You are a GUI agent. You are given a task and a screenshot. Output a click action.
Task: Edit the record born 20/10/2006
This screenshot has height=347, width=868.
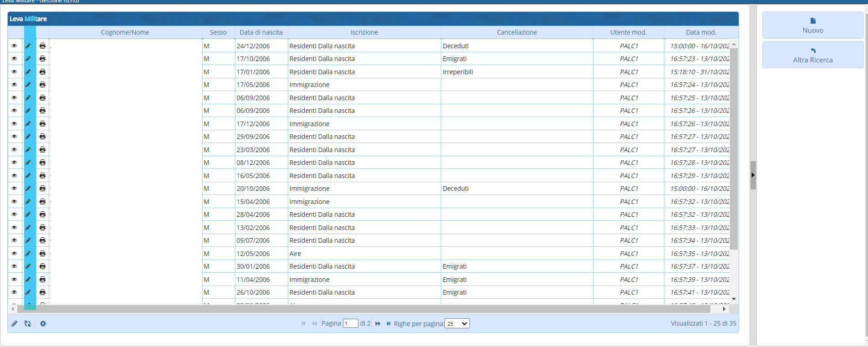(x=28, y=189)
